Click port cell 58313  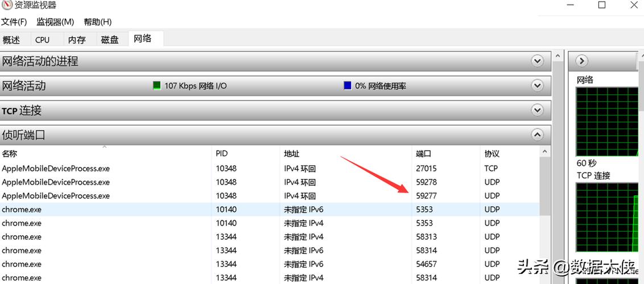click(426, 237)
